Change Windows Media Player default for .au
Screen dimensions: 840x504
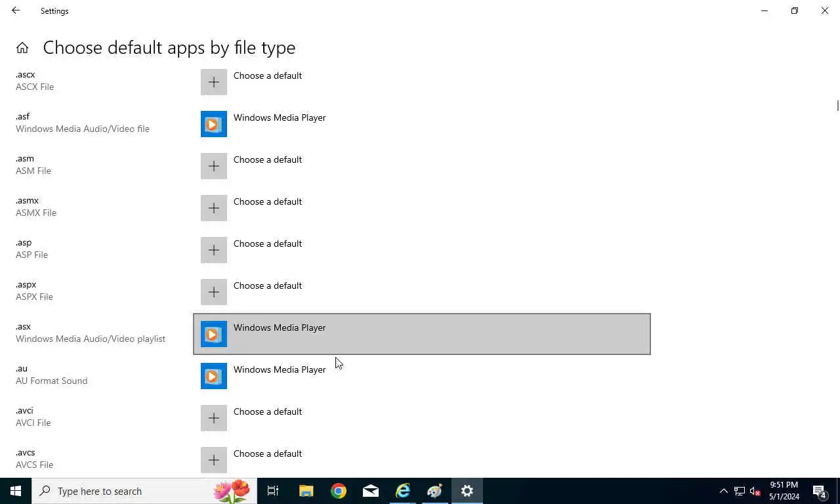(x=422, y=376)
